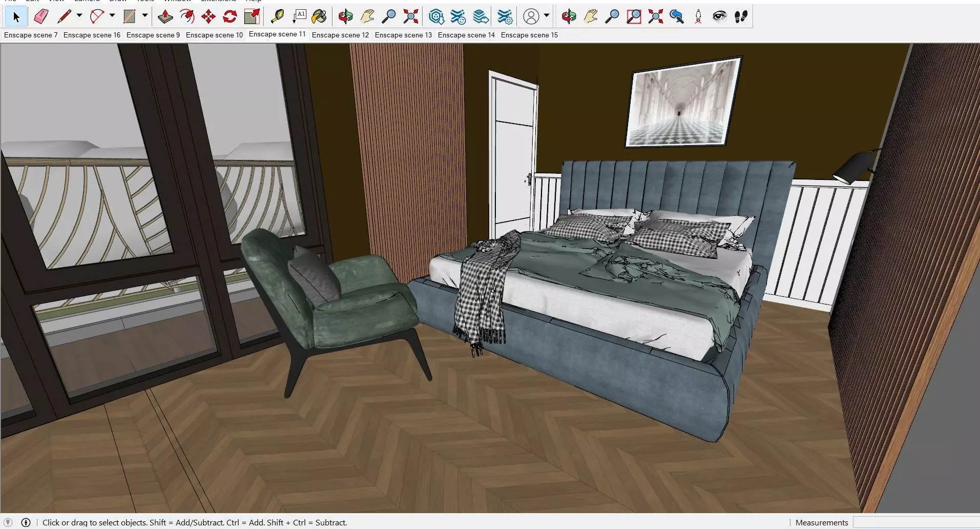Switch to Enscape scene 7 tab

tap(31, 35)
